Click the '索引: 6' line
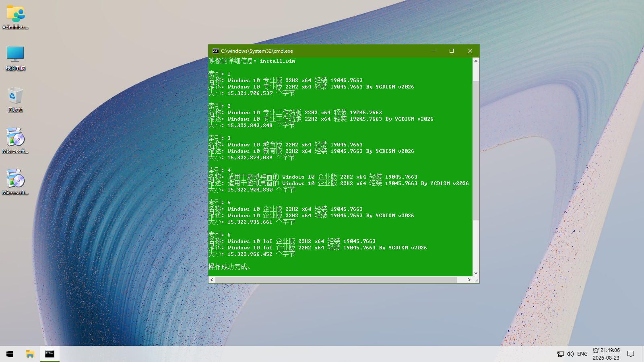This screenshot has height=362, width=644. (x=220, y=235)
